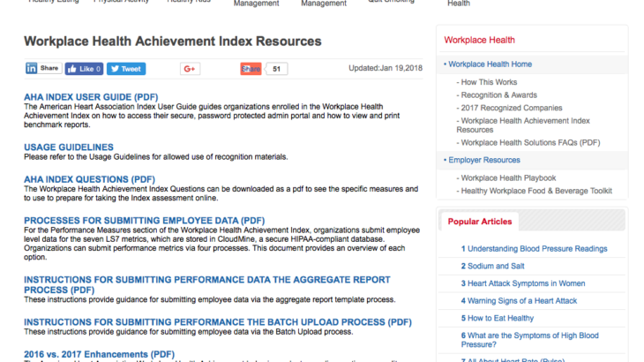This screenshot has width=644, height=362.
Task: Open Workplace Health Achievement Index Resources sidebar link
Action: click(523, 124)
